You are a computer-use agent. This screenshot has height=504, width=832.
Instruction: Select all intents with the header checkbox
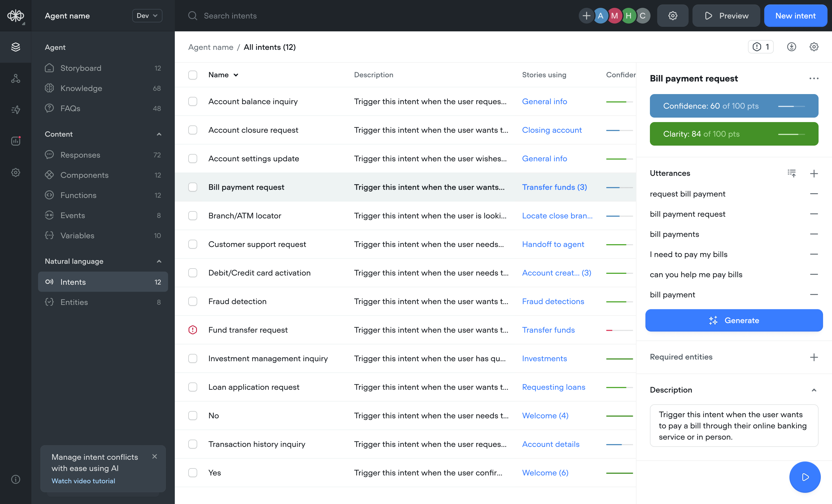pos(192,74)
